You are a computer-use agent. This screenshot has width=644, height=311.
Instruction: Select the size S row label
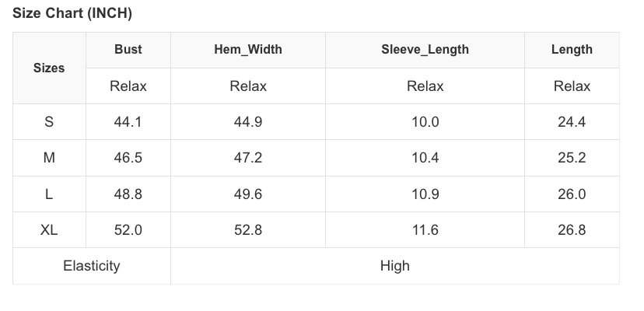click(x=49, y=122)
